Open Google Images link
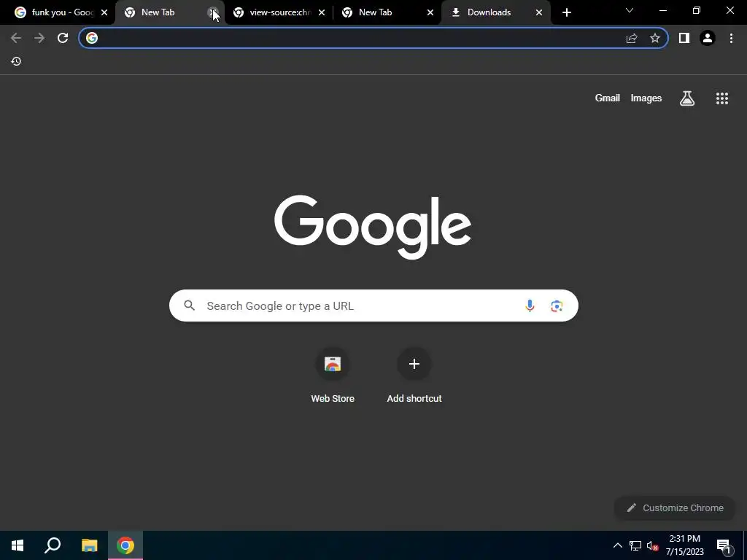 pyautogui.click(x=646, y=98)
